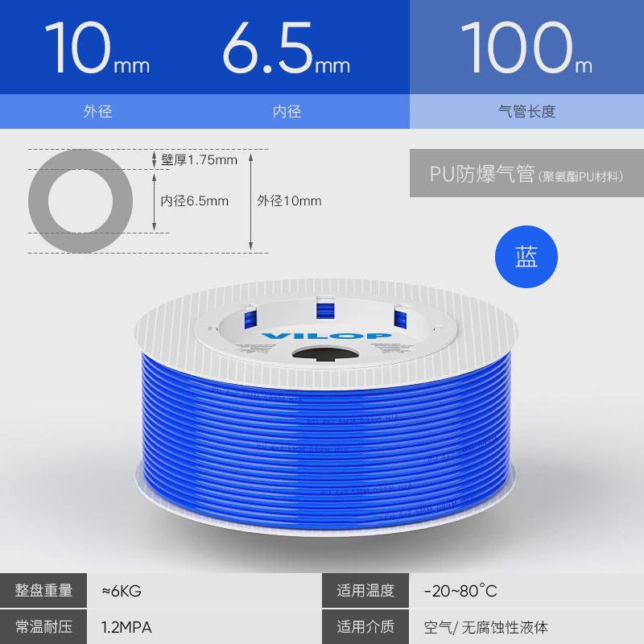Click the blue 蓝 color circle

click(x=526, y=257)
